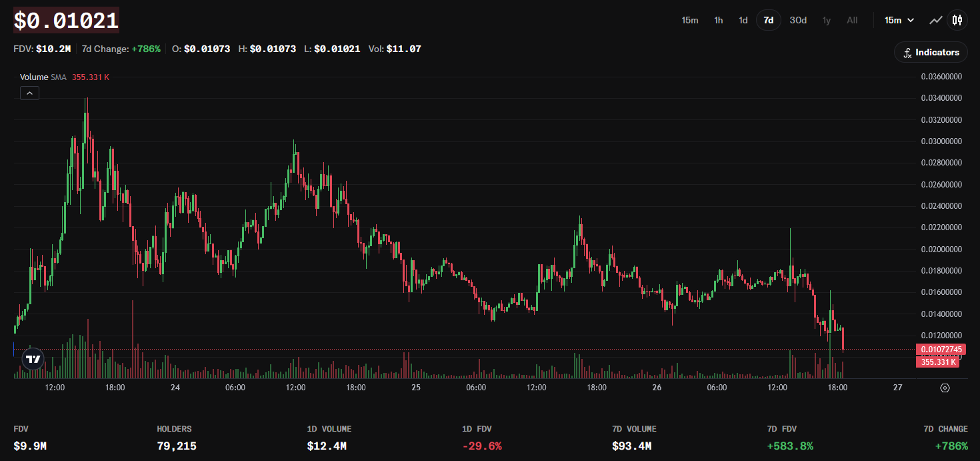
Task: Click the red 355.331 K volume axis tag
Action: 937,362
